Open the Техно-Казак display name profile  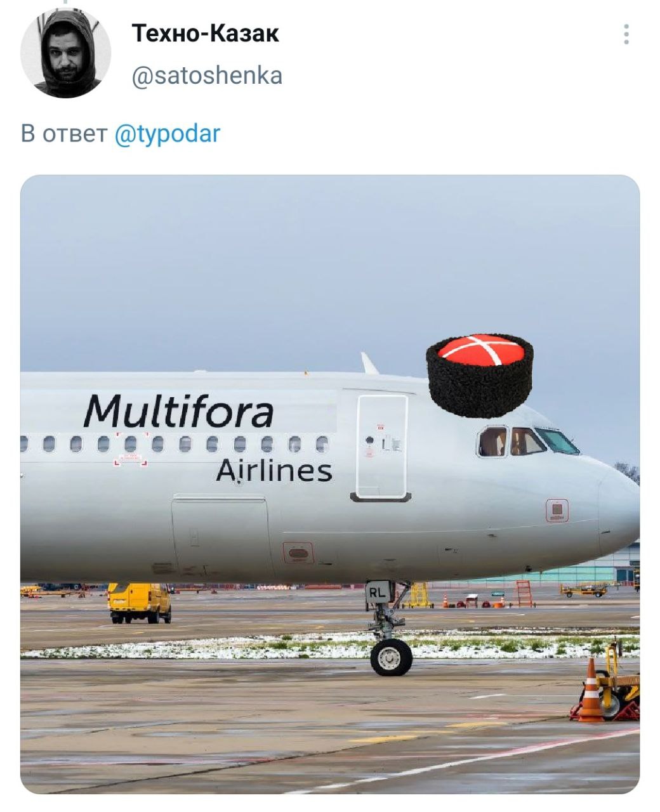tap(206, 33)
